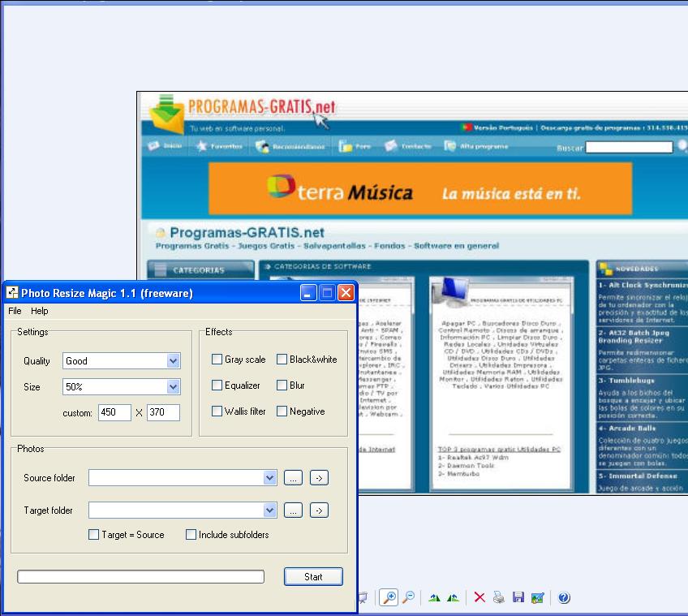Rotate the picture counterclockwise in the viewer
The height and width of the screenshot is (616, 688).
click(453, 597)
